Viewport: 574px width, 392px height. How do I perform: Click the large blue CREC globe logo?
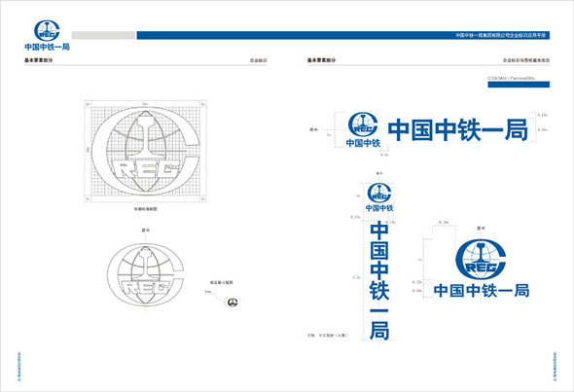(x=481, y=259)
